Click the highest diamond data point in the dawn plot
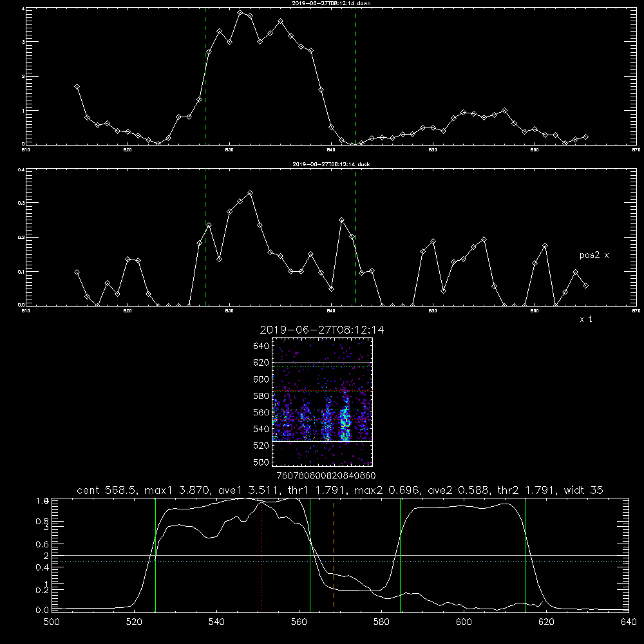The height and width of the screenshot is (644, 644). coord(240,13)
